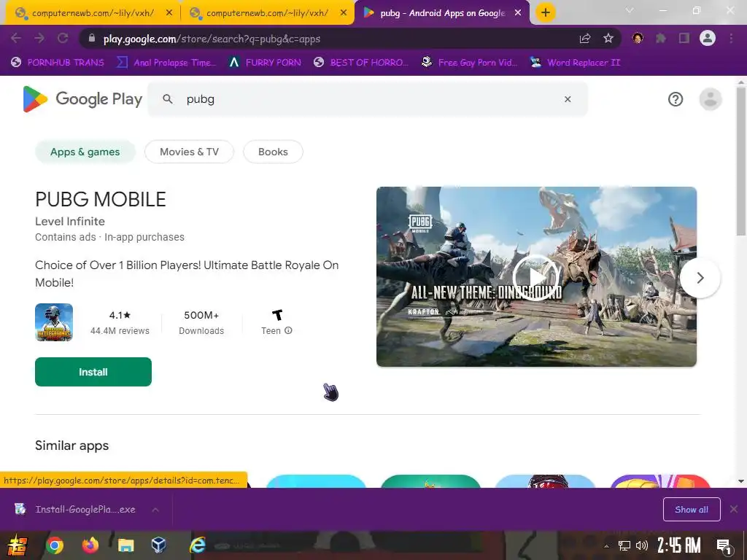Open the Word Replacer II bookmark

click(576, 63)
